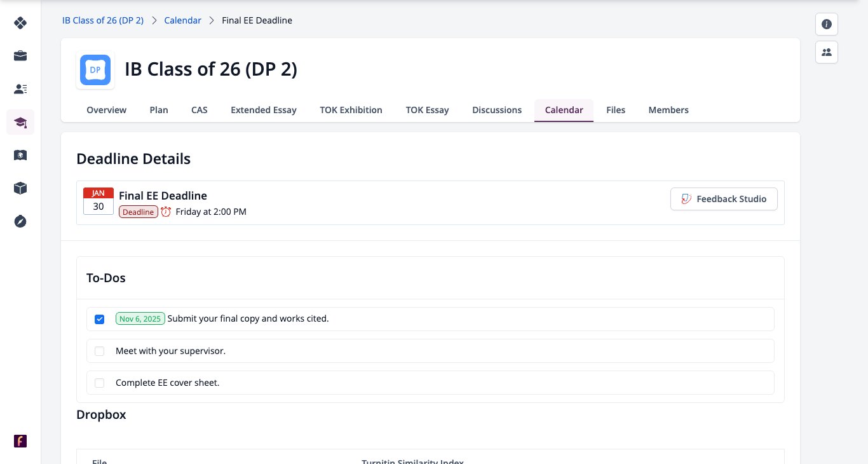Open the cube icon in sidebar
Image resolution: width=868 pixels, height=464 pixels.
pyautogui.click(x=20, y=188)
